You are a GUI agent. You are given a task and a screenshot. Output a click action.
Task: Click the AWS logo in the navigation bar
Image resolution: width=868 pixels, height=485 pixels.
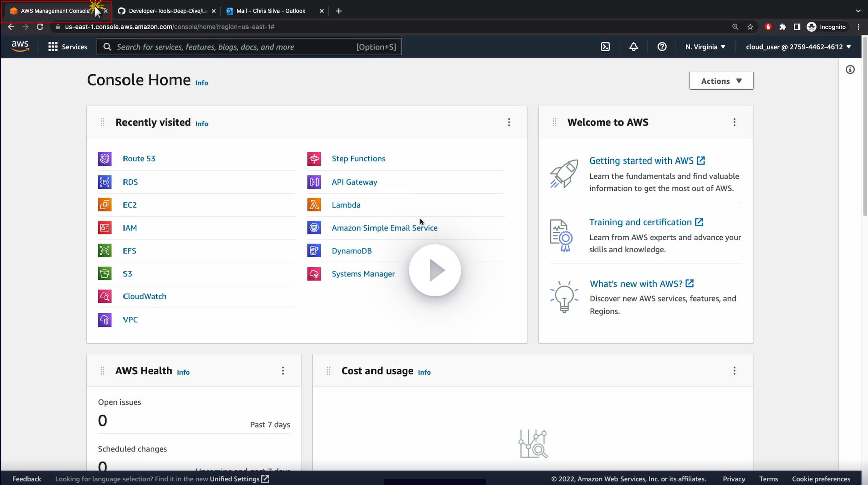20,46
